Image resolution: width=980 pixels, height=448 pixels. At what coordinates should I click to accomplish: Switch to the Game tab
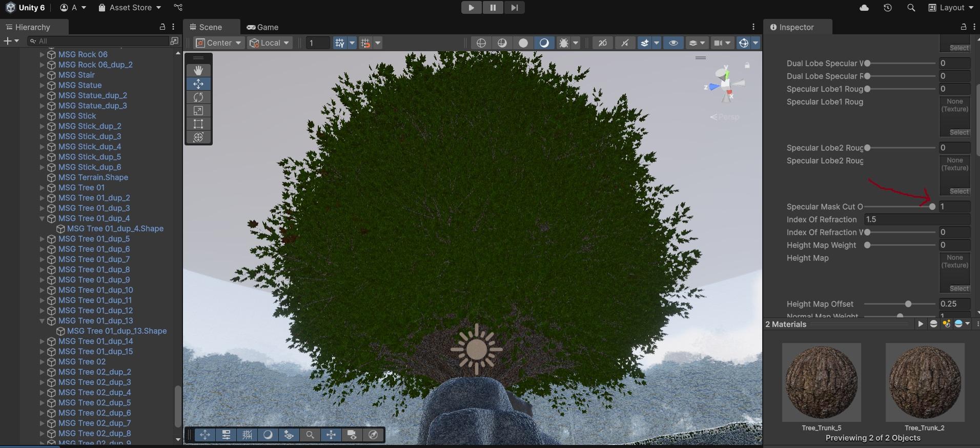pos(262,27)
